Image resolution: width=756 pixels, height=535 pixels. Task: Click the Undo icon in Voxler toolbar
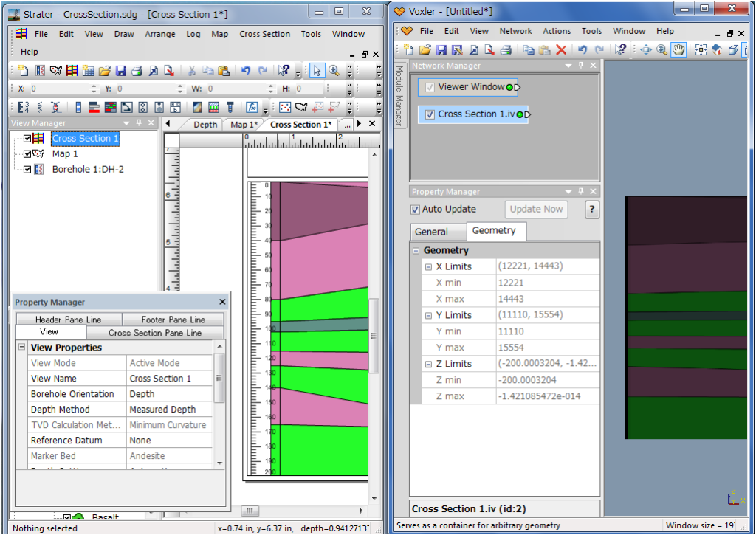coord(583,50)
